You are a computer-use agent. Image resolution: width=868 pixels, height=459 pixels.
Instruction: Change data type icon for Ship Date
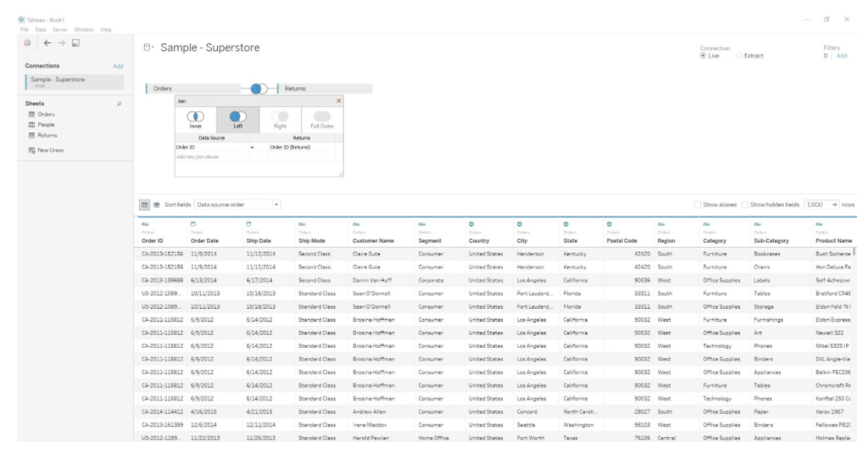click(248, 224)
